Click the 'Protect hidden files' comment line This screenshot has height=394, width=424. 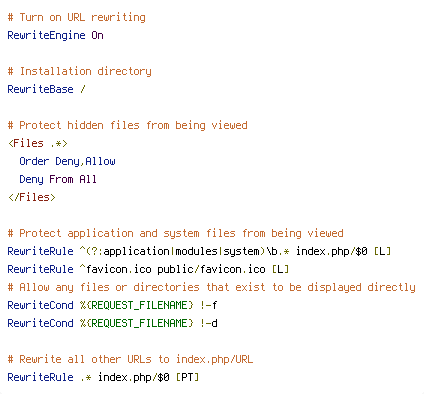(127, 125)
